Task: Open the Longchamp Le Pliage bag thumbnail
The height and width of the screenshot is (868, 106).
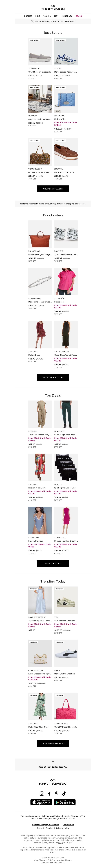Action: (40, 234)
